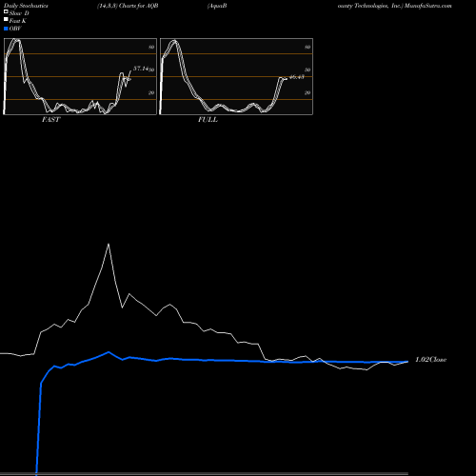Viewport: 476px width, 476px height.
Task: Click the 80 level label in FULL chart
Action: pos(307,47)
